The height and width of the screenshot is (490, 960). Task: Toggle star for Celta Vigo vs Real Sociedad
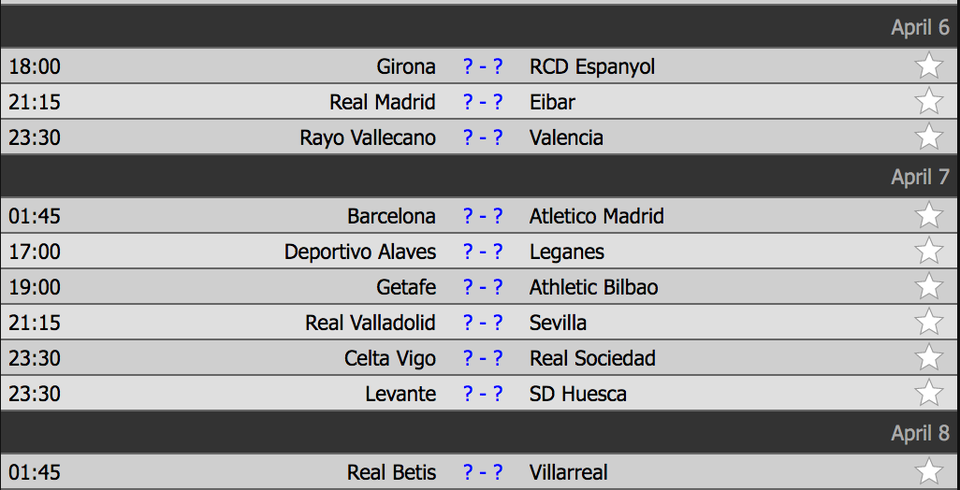(x=929, y=358)
